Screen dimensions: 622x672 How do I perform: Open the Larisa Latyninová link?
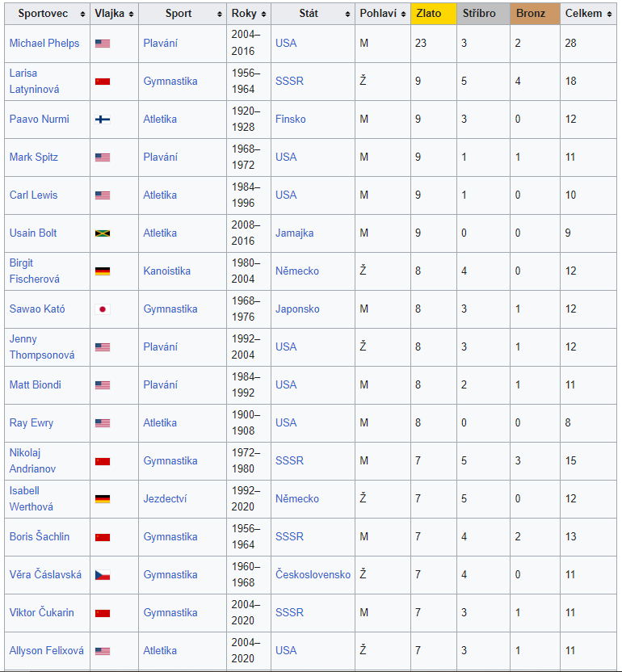[x=34, y=81]
